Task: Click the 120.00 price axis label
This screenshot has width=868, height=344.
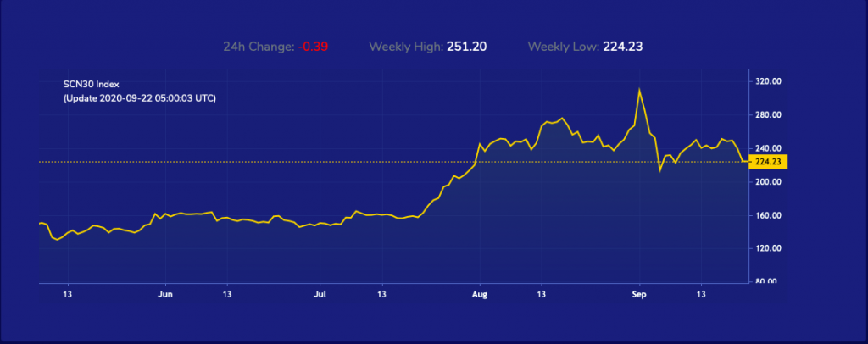Action: pyautogui.click(x=766, y=249)
